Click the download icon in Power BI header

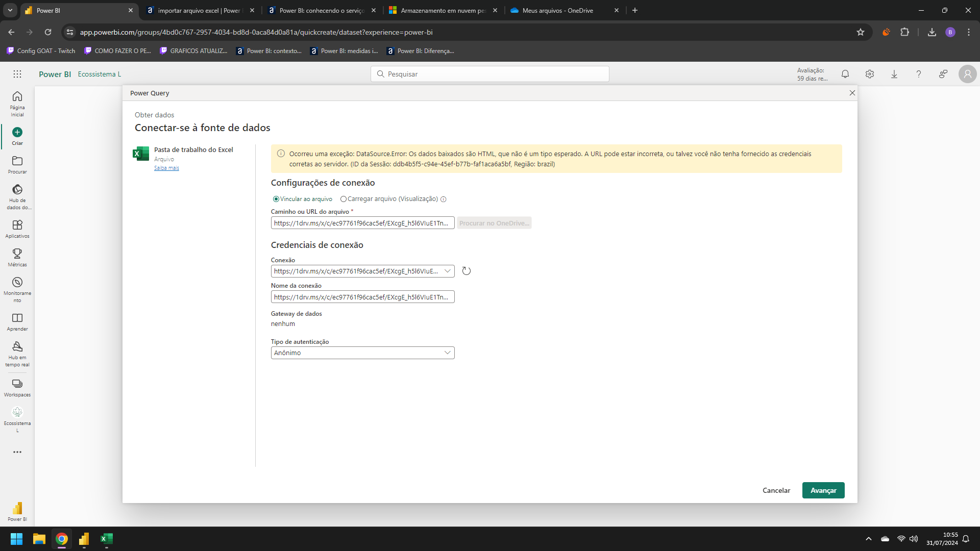click(894, 74)
